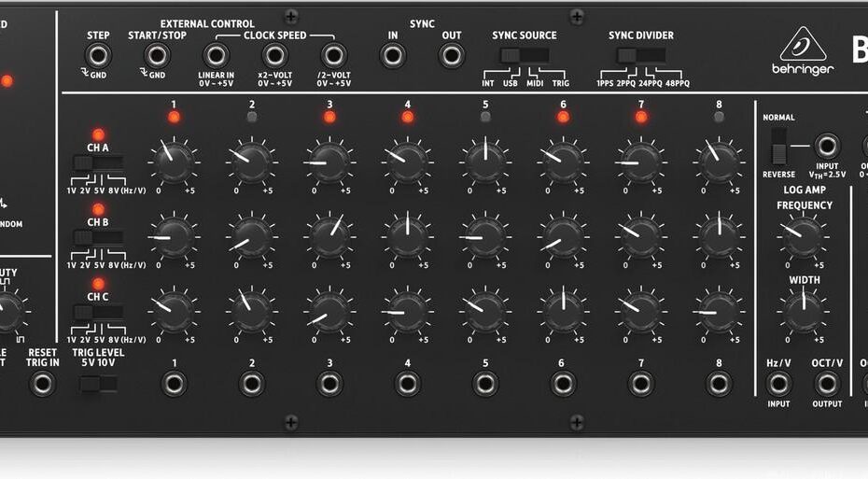Screen dimensions: 868x479
Task: Click the START/STOP input jack
Action: (x=157, y=56)
